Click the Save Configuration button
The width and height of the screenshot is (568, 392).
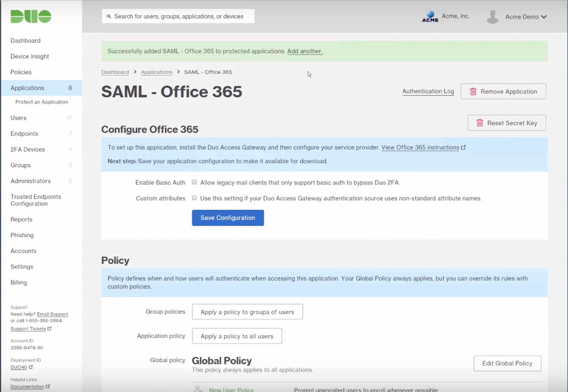pos(227,218)
